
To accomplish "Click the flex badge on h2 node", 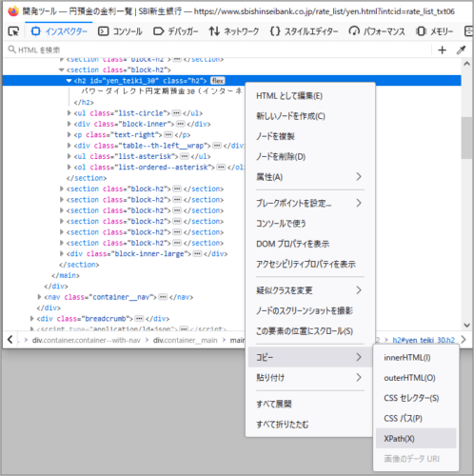I will [218, 81].
